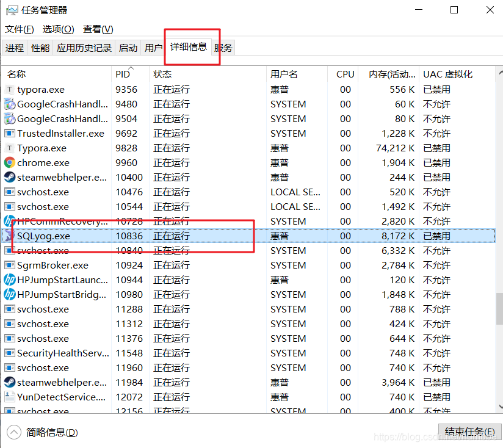Image resolution: width=503 pixels, height=448 pixels.
Task: Maximize the Task Manager window
Action: click(x=454, y=10)
